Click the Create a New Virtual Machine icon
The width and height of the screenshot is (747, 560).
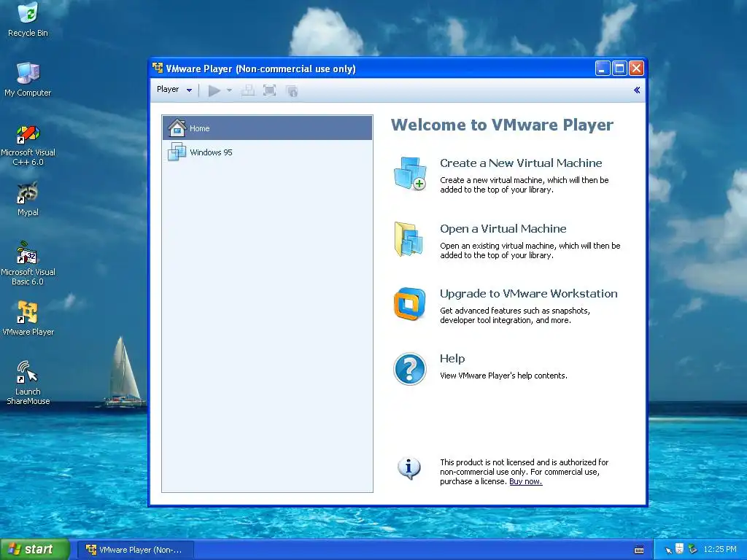(x=410, y=174)
